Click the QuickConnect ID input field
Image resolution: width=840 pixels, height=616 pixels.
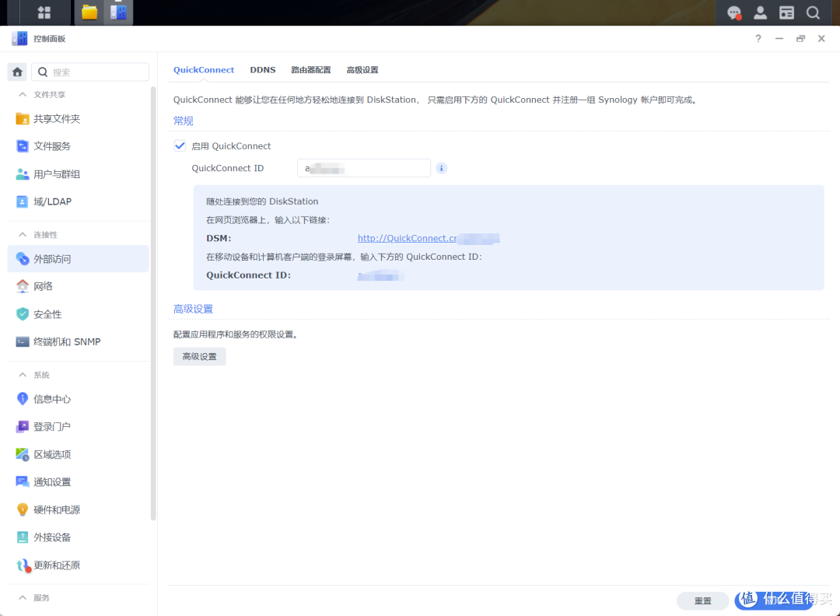click(364, 168)
